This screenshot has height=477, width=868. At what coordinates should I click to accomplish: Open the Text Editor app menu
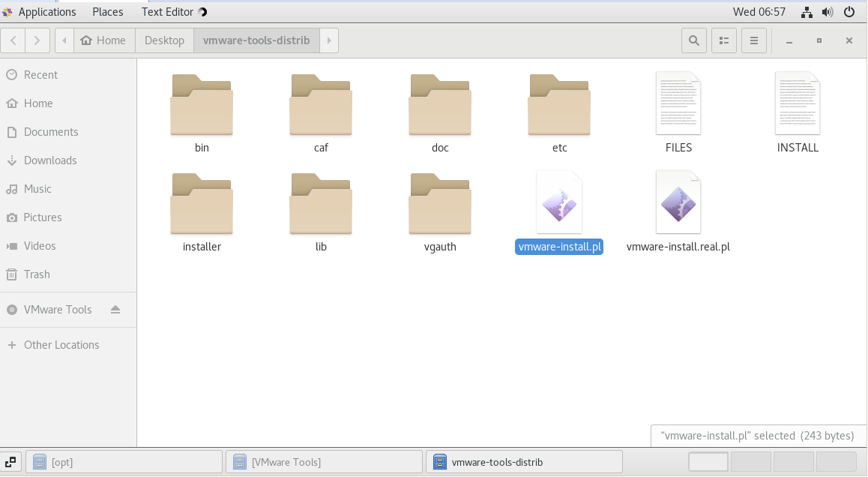[x=174, y=12]
